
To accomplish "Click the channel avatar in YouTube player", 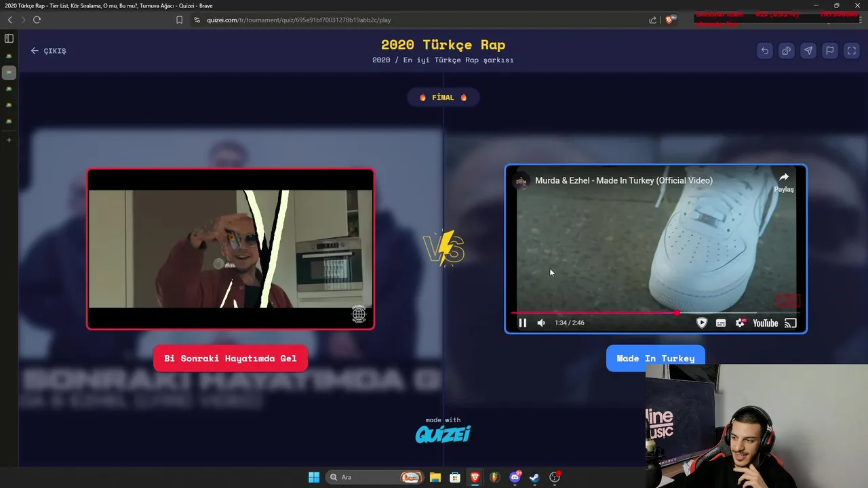I will click(x=521, y=180).
